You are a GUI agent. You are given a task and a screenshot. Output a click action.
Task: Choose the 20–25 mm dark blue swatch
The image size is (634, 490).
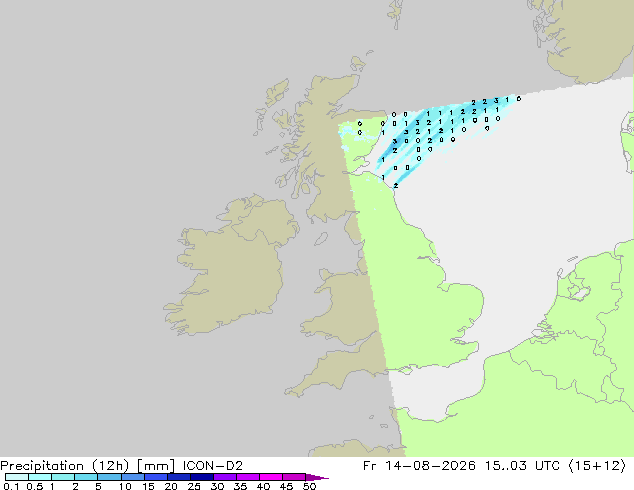click(x=179, y=477)
